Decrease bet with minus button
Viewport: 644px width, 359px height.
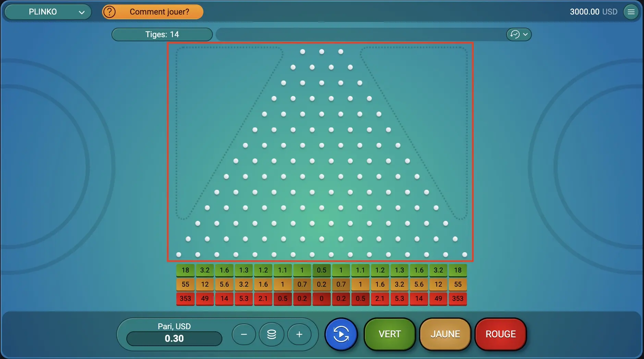[244, 334]
